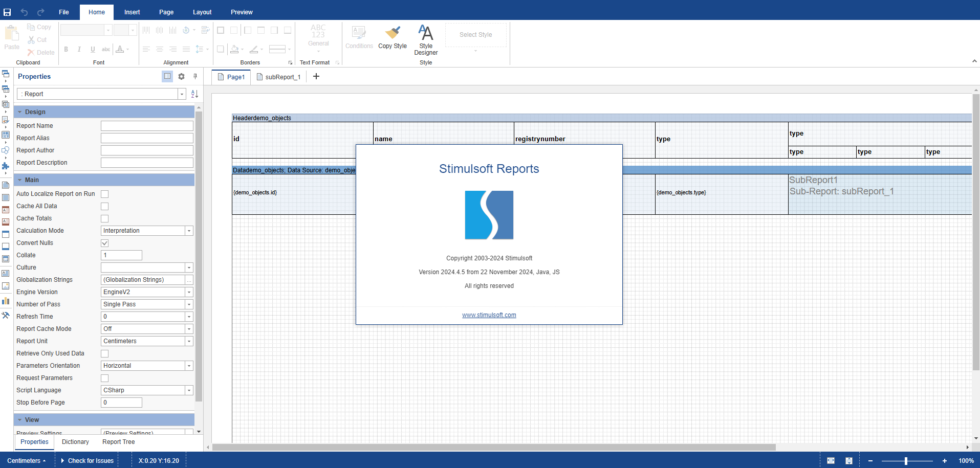
Task: Open toolbox setup with the hammer-and-wrench icon
Action: tap(6, 316)
